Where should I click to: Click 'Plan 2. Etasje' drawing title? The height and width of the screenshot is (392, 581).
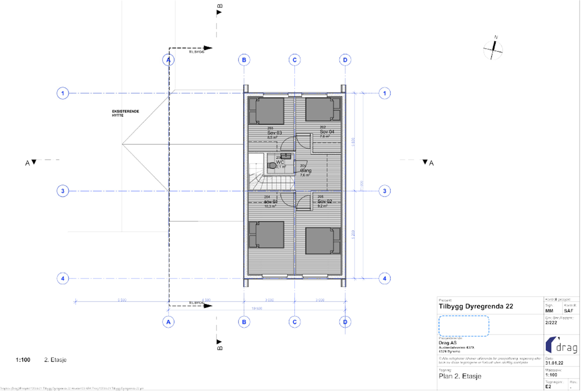(x=460, y=376)
